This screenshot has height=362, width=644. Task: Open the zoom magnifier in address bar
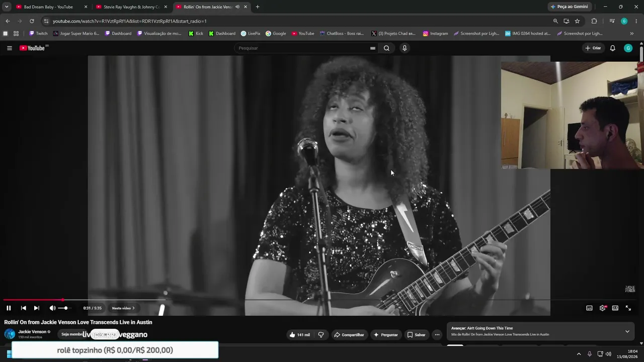click(555, 21)
